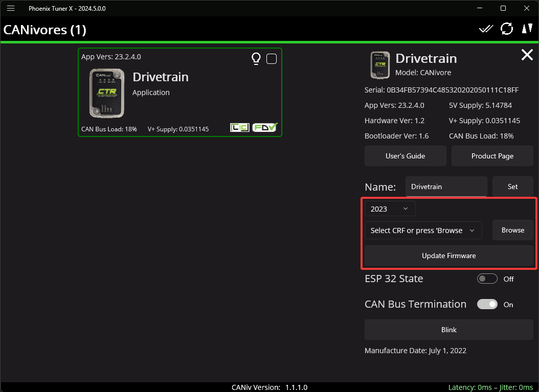Close the Drivetrain details panel
Screen dimensions: 539x392
tap(527, 55)
